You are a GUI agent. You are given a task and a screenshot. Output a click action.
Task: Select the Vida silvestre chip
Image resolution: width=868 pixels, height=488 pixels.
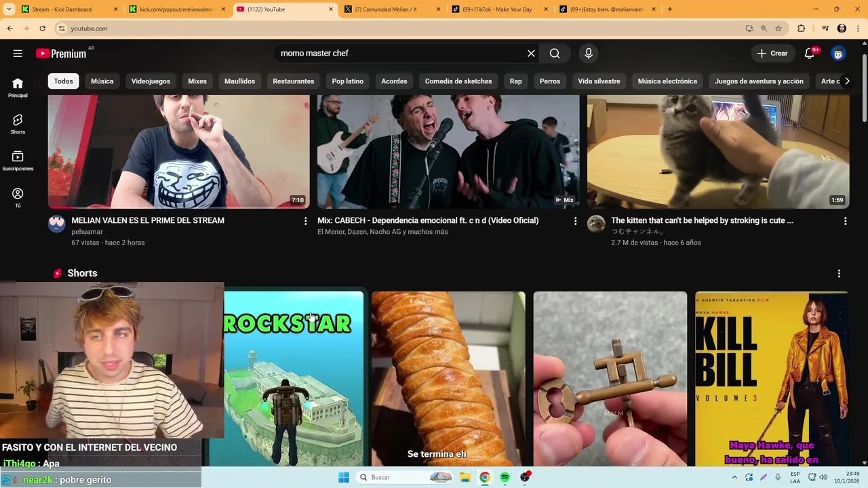click(x=599, y=81)
